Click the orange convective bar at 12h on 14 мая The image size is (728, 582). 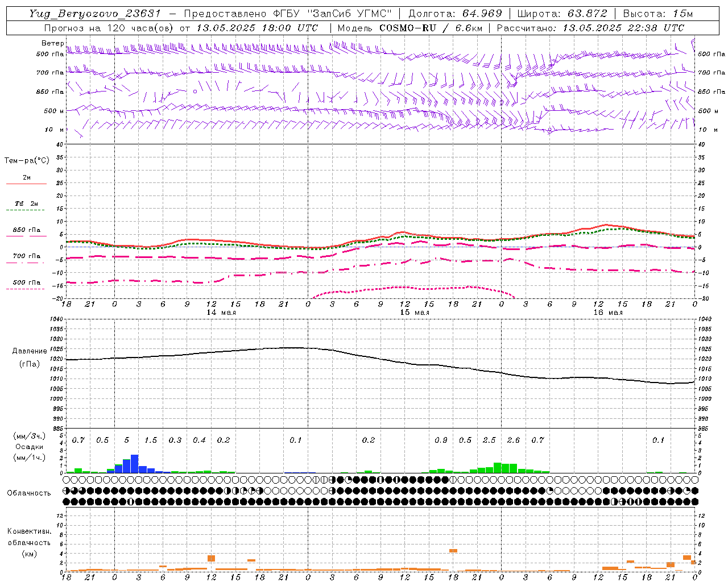[212, 558]
